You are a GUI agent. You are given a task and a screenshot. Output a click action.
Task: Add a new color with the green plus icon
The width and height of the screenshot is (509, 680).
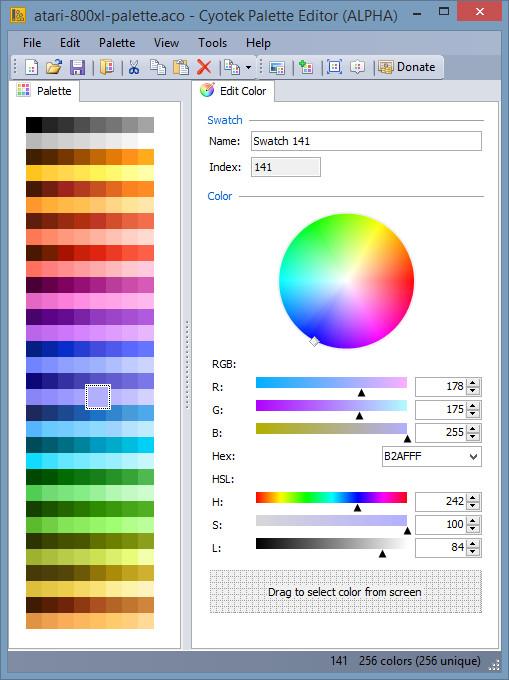[306, 67]
